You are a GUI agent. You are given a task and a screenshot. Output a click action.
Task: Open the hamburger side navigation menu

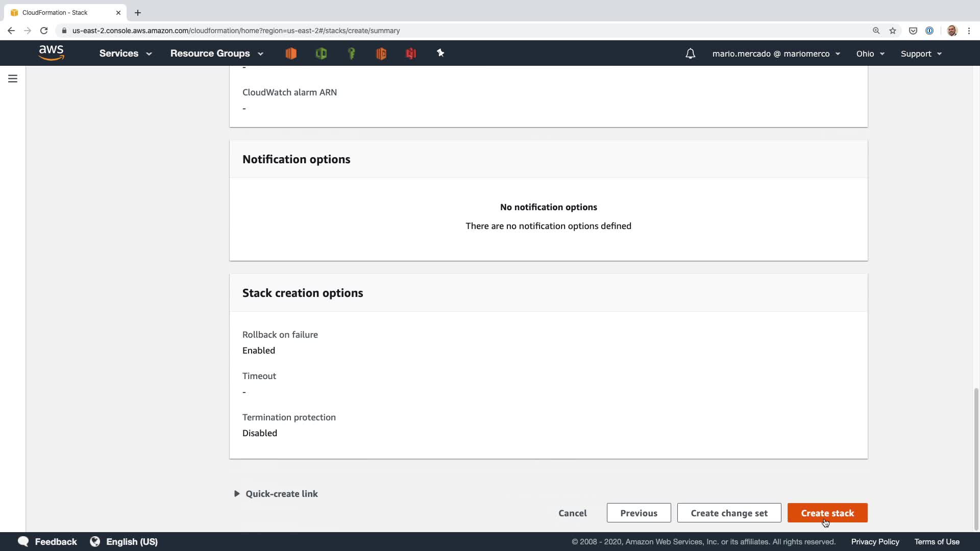[13, 79]
